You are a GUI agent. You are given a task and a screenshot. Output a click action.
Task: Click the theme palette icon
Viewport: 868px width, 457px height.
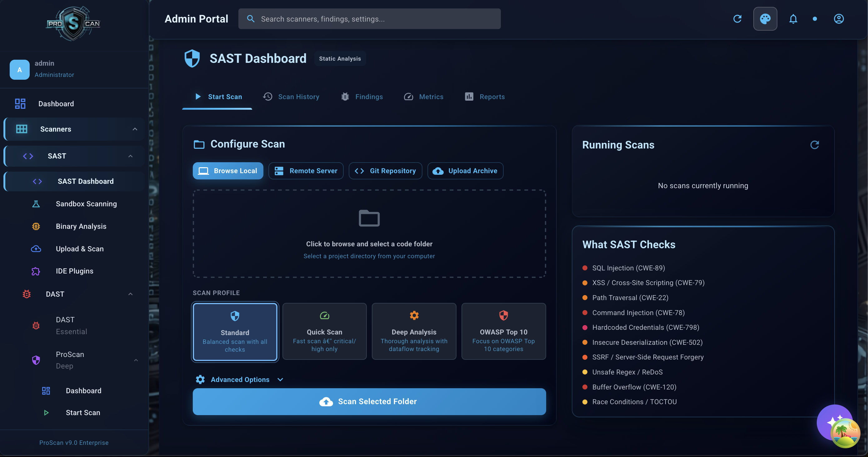tap(765, 19)
